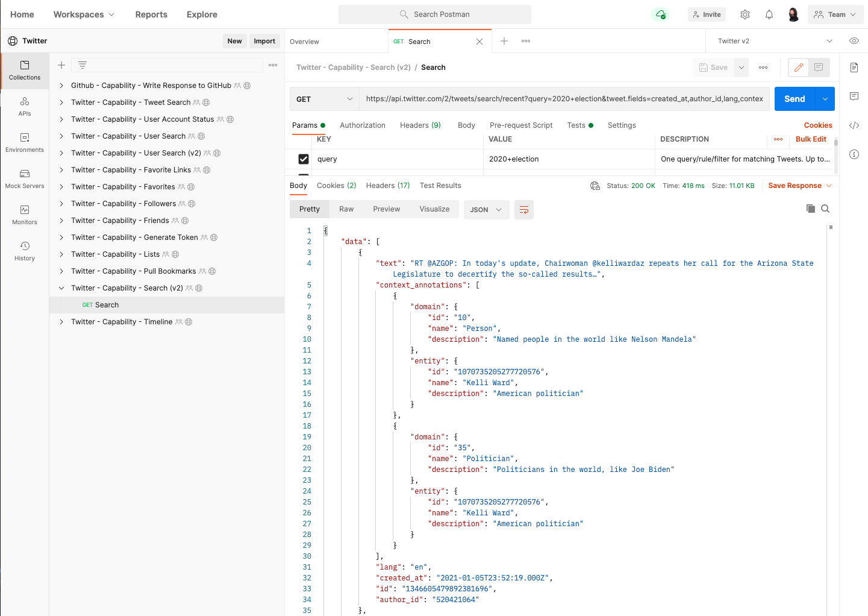Click the Bulk Edit link

(x=811, y=139)
